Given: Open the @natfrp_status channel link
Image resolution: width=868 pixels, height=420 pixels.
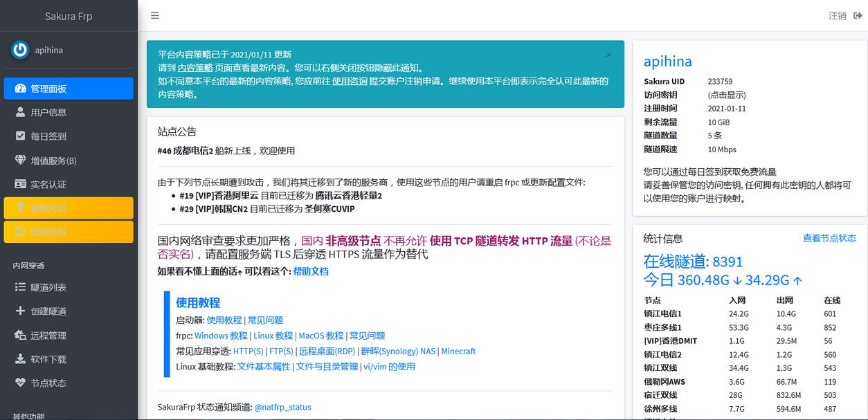Looking at the screenshot, I should (282, 407).
